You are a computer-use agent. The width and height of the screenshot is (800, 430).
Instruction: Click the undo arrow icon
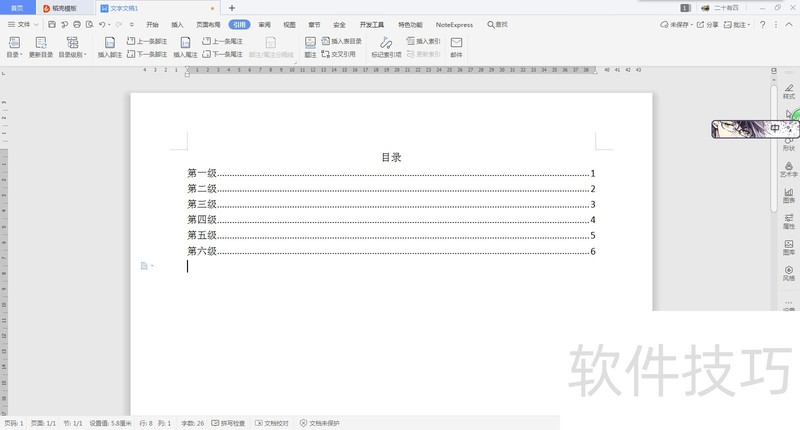point(102,24)
